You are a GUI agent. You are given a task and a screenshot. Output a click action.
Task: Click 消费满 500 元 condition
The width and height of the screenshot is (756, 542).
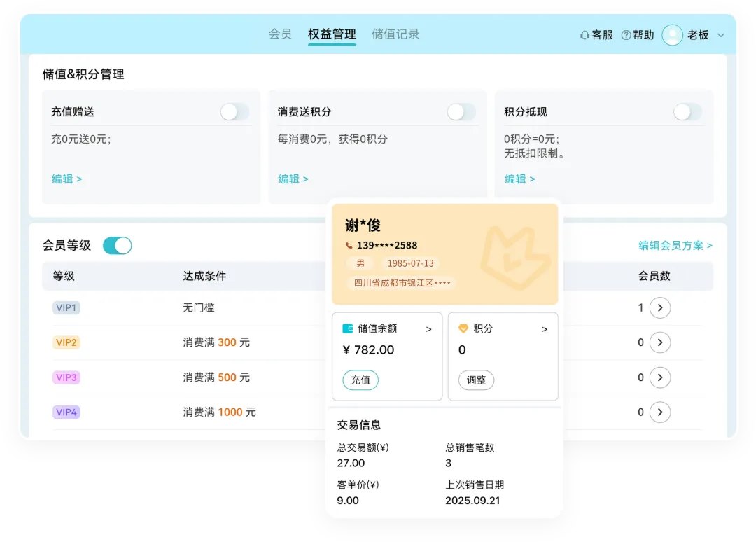216,377
